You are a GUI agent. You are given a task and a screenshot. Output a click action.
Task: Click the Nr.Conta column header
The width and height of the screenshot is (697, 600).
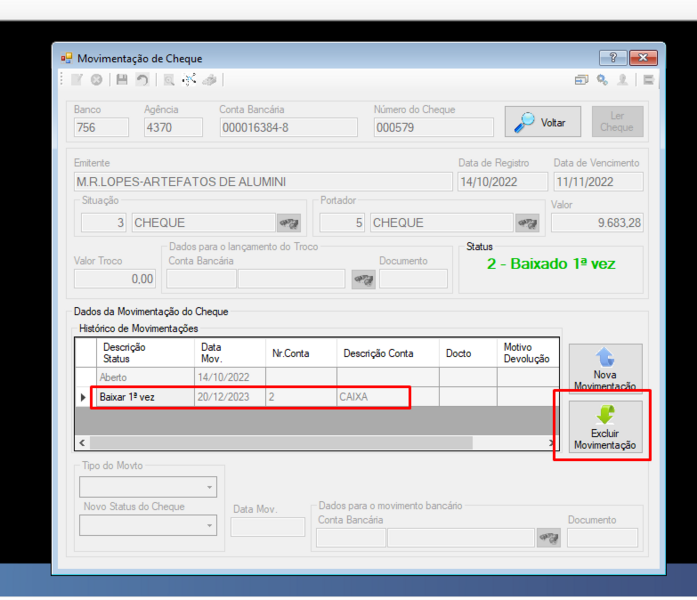click(301, 353)
